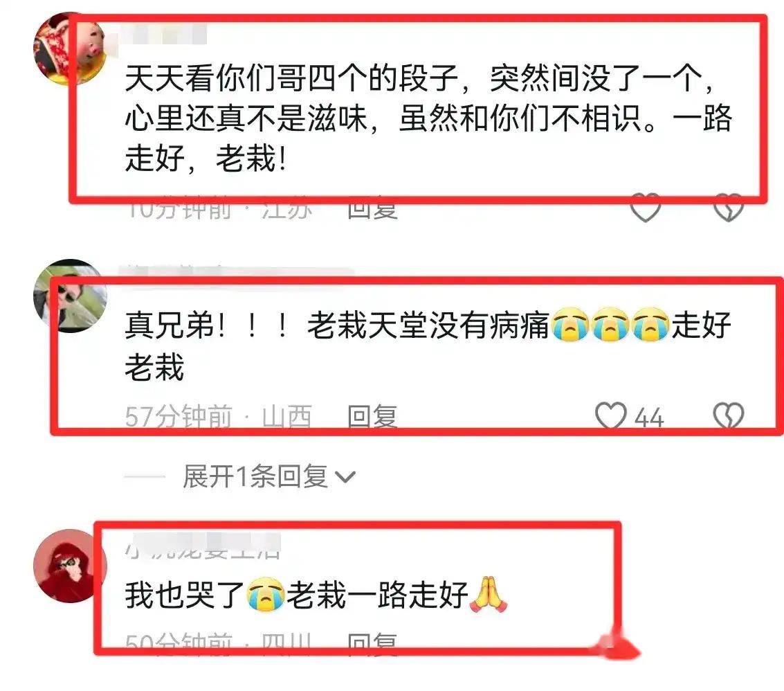Tap the praying hands emoji

pos(489,595)
